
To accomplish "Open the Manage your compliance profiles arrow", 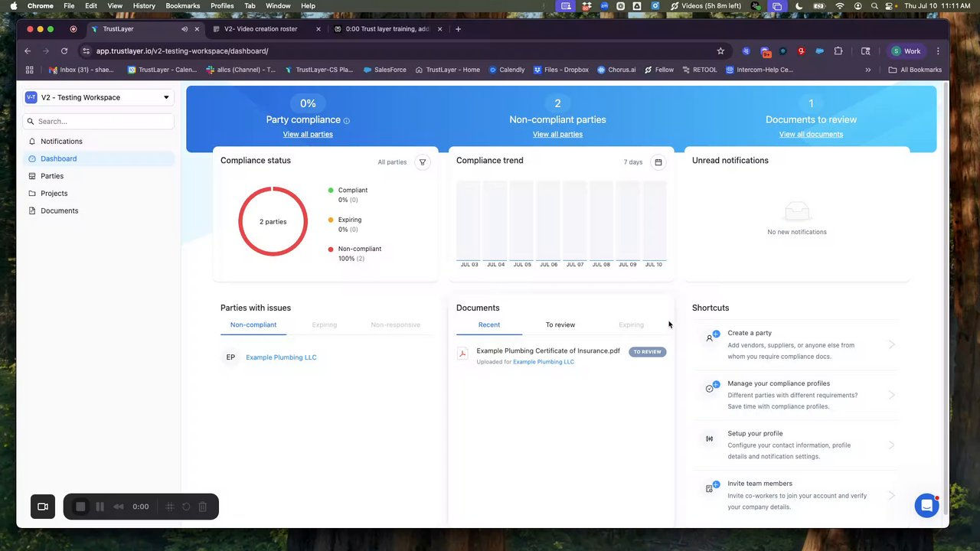I will pos(892,395).
